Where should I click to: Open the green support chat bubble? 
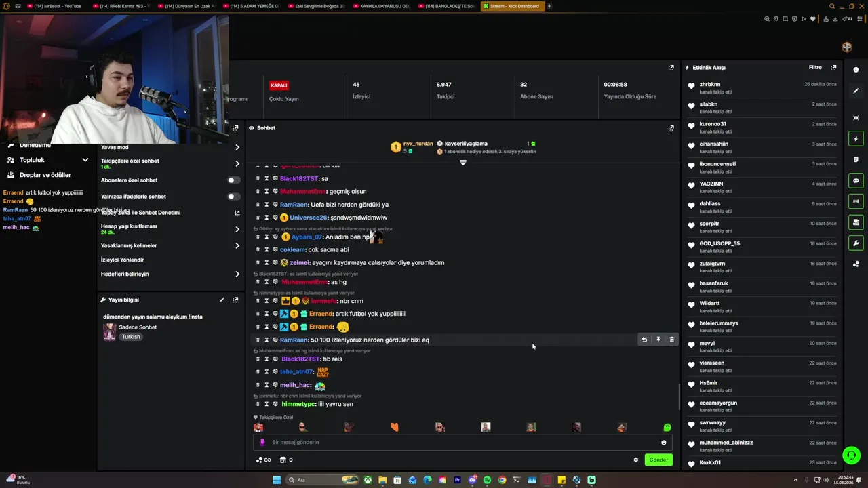pyautogui.click(x=851, y=455)
